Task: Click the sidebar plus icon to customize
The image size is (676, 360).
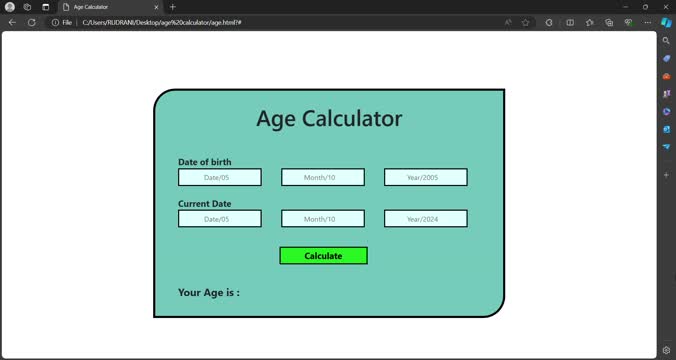Action: [666, 175]
